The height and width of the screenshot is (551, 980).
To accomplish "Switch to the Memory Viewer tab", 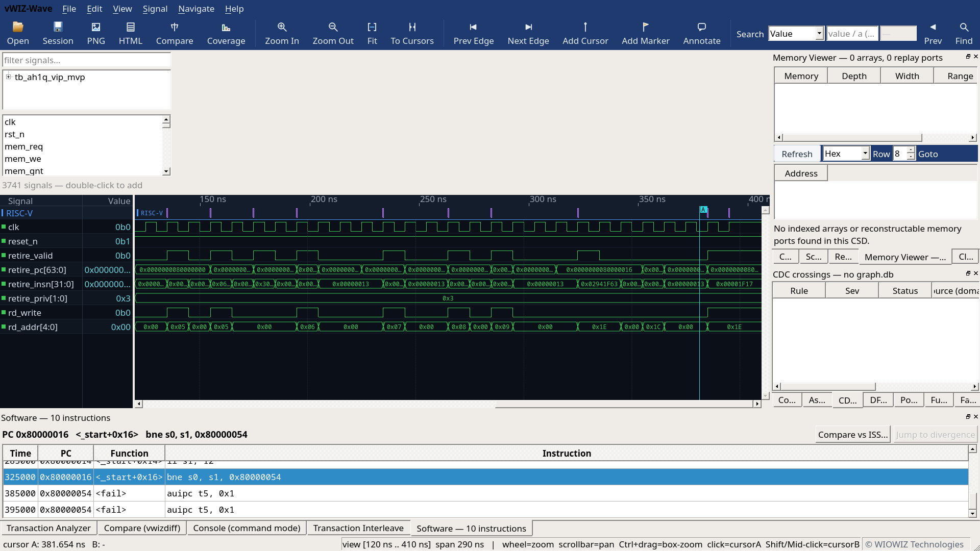I will pyautogui.click(x=904, y=257).
